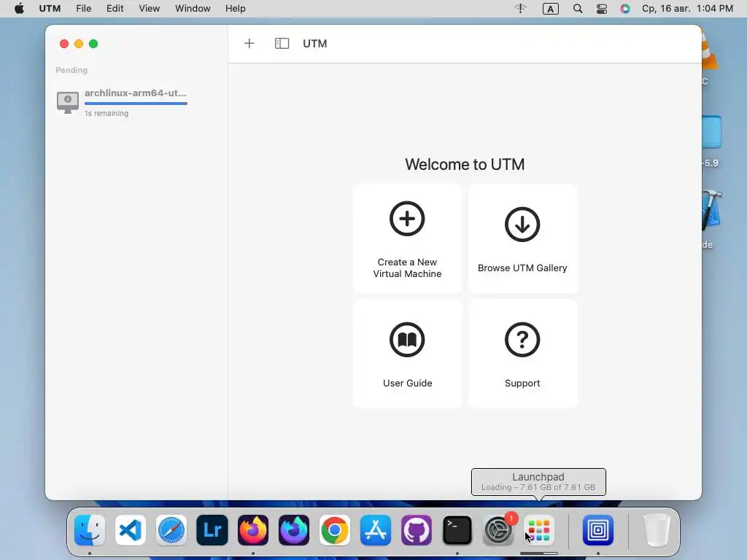747x560 pixels.
Task: Open System Preferences from the Dock
Action: tap(498, 530)
